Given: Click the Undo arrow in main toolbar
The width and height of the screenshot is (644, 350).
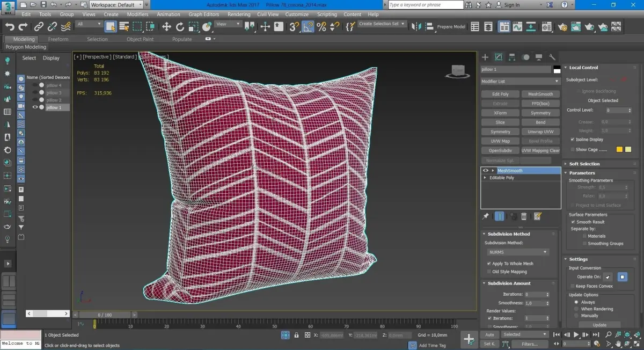Looking at the screenshot, I should [x=10, y=26].
